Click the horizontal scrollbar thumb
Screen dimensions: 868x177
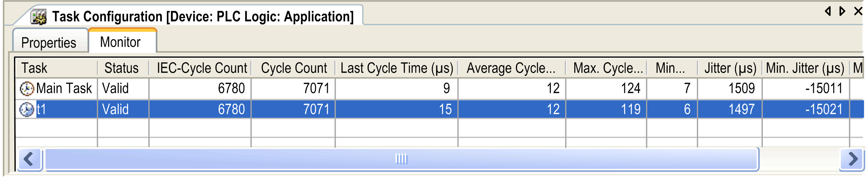pyautogui.click(x=401, y=159)
